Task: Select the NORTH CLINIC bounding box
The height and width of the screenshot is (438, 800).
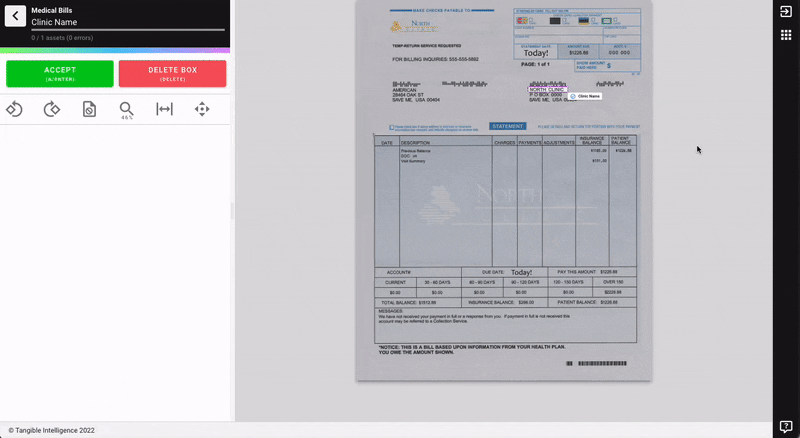Action: pyautogui.click(x=547, y=89)
